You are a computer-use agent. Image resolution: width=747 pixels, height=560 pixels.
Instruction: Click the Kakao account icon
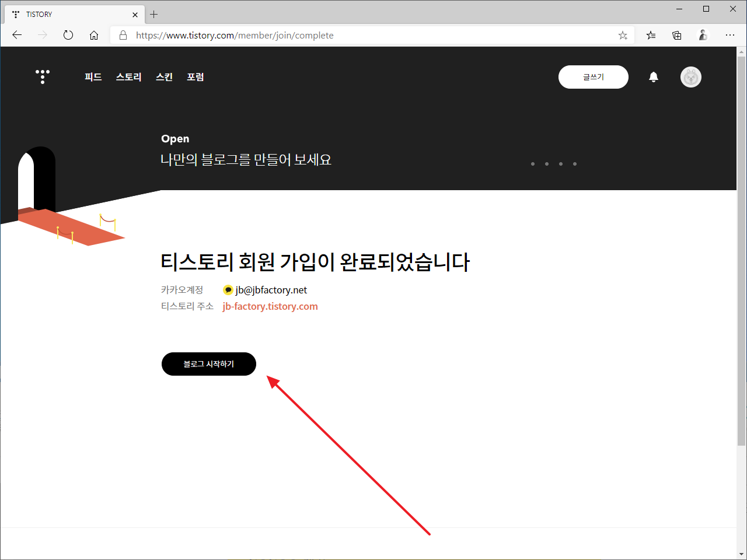(x=228, y=290)
